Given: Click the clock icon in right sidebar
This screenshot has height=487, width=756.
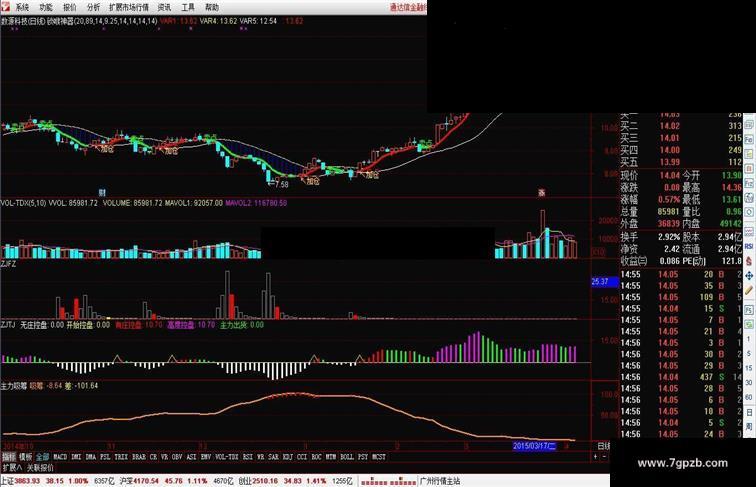Looking at the screenshot, I should 749,212.
